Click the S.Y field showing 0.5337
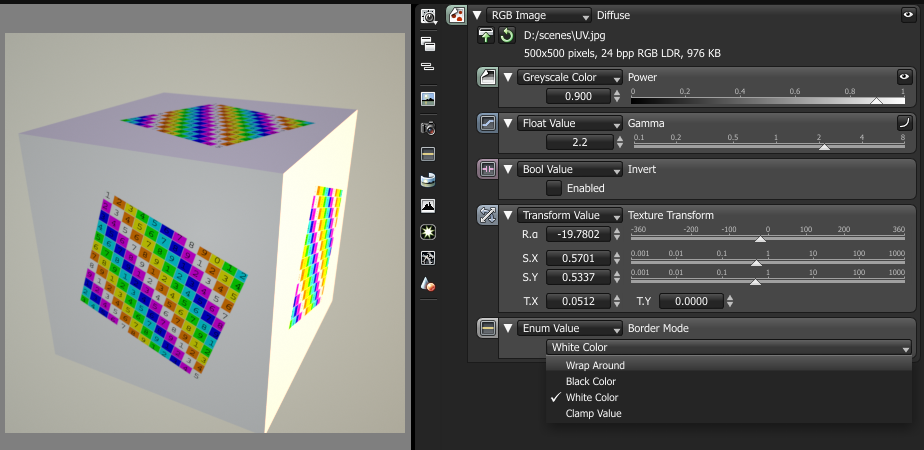Image resolution: width=924 pixels, height=450 pixels. (578, 277)
